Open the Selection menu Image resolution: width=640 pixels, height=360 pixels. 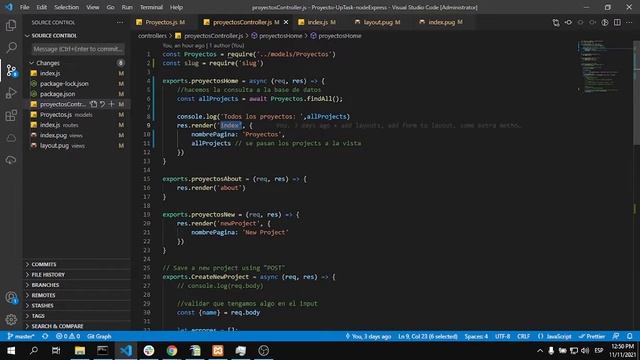tap(66, 7)
